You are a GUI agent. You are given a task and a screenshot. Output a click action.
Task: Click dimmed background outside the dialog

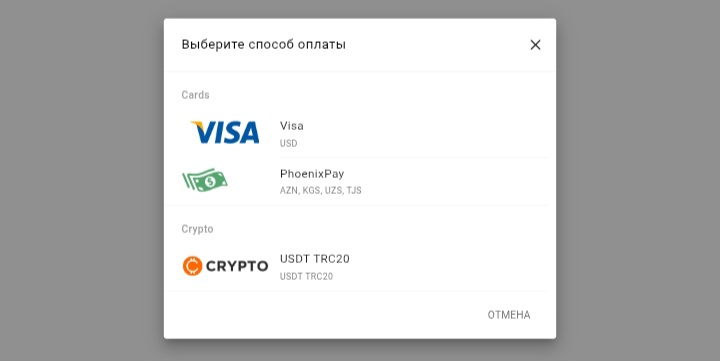83,184
